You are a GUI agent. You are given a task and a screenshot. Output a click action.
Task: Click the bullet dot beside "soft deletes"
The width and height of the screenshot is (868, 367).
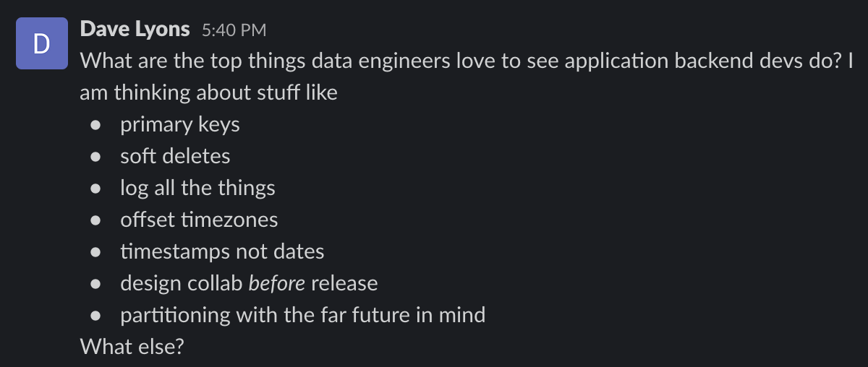point(96,157)
